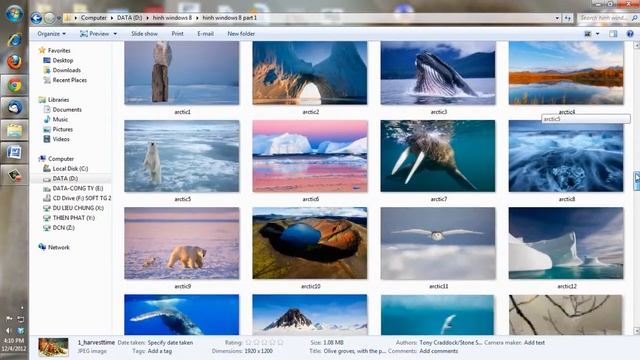
Task: Expand the address bar history dropdown
Action: [557, 18]
